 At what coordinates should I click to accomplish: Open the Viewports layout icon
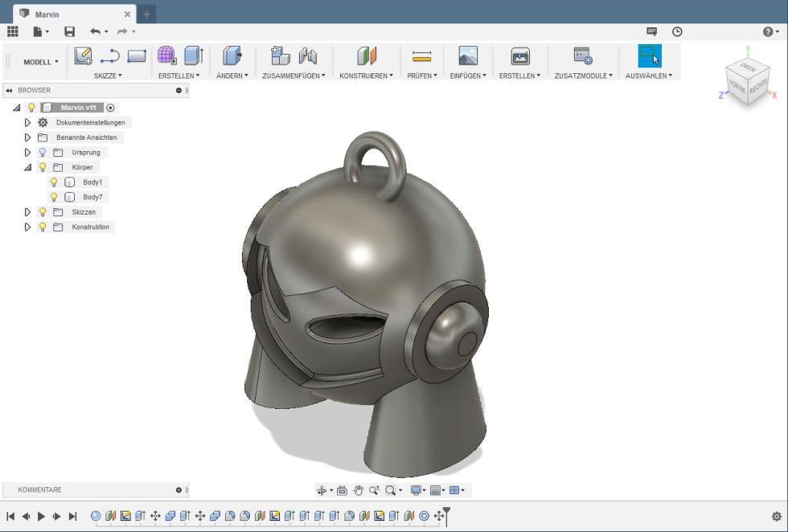tap(454, 490)
